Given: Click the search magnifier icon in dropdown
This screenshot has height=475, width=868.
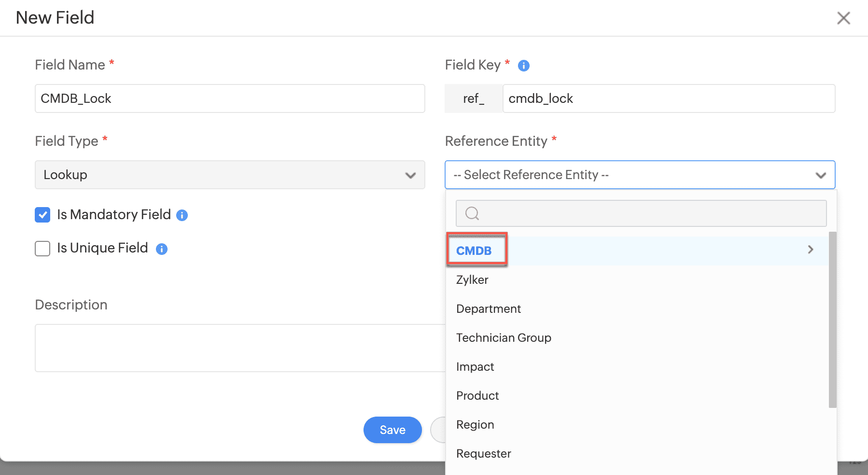Looking at the screenshot, I should (x=472, y=213).
